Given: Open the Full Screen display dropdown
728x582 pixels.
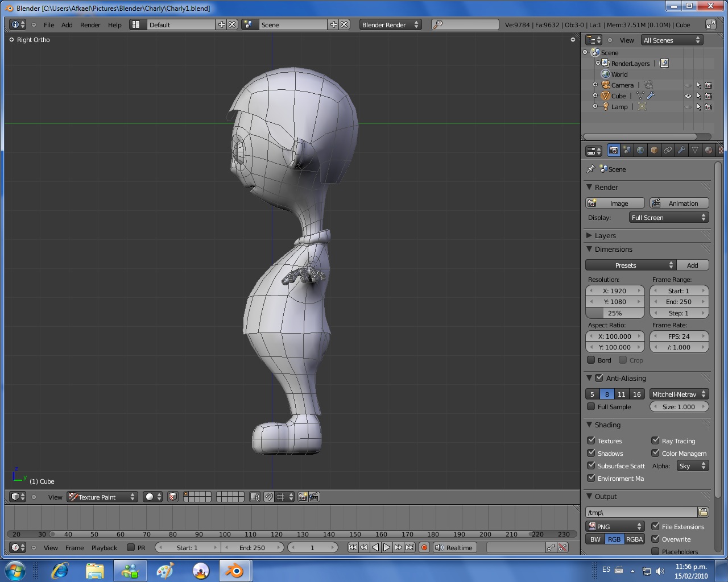Looking at the screenshot, I should pyautogui.click(x=668, y=218).
